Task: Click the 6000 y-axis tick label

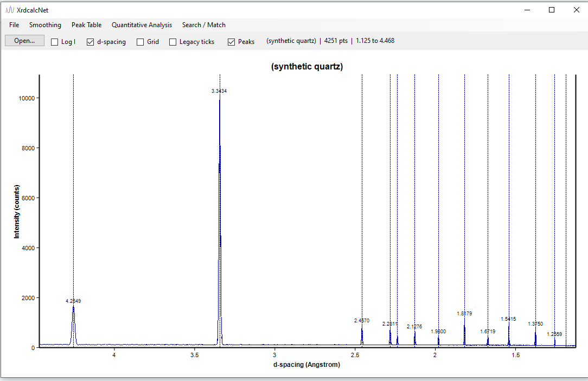Action: pyautogui.click(x=28, y=198)
